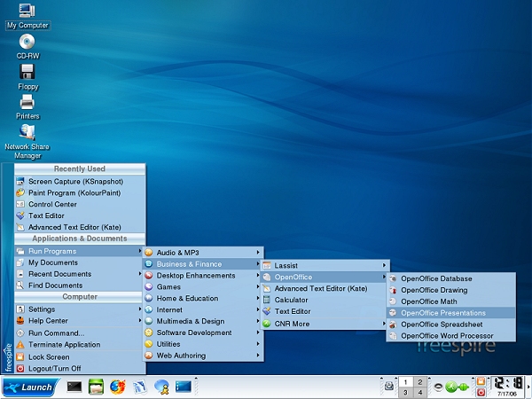Select OpenOffice Presentations from submenu
The height and width of the screenshot is (399, 532).
(442, 313)
